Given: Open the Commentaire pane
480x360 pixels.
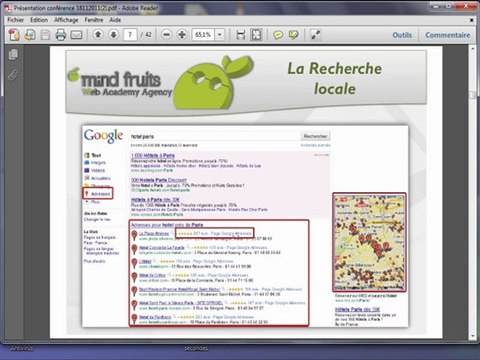Looking at the screenshot, I should point(447,35).
